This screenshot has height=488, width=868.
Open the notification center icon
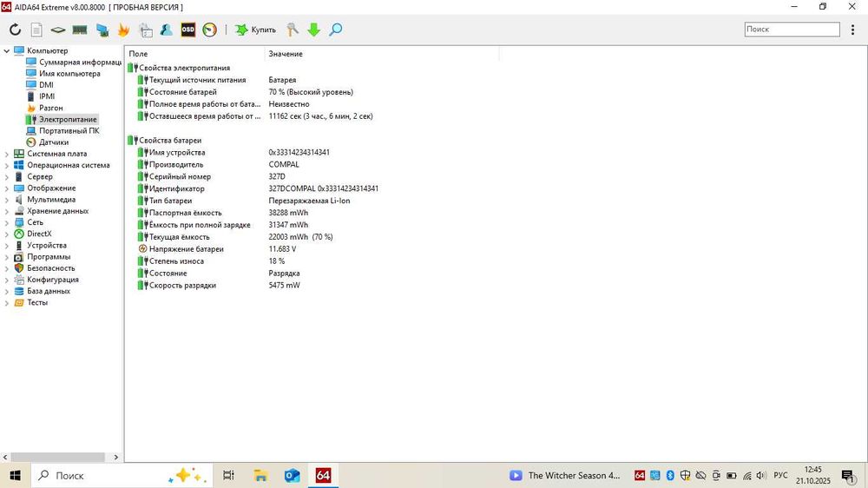coord(848,476)
